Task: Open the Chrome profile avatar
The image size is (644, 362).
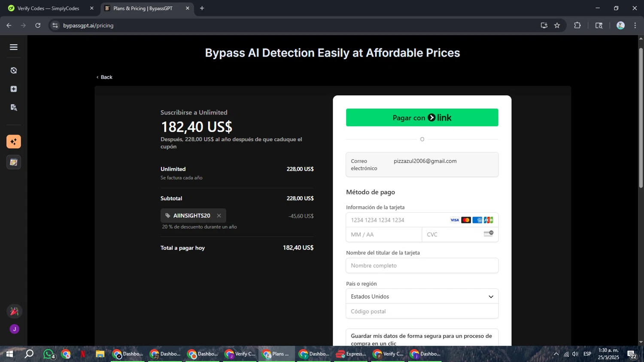Action: 620,25
